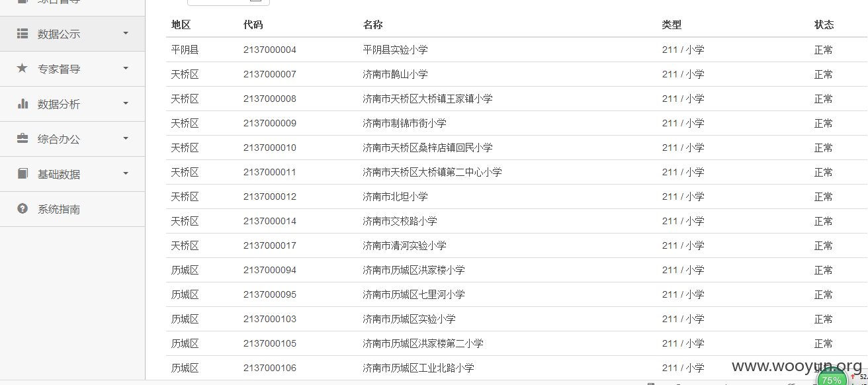Screen dimensions: 868x385
Task: Click the input box above the table
Action: pos(228,2)
